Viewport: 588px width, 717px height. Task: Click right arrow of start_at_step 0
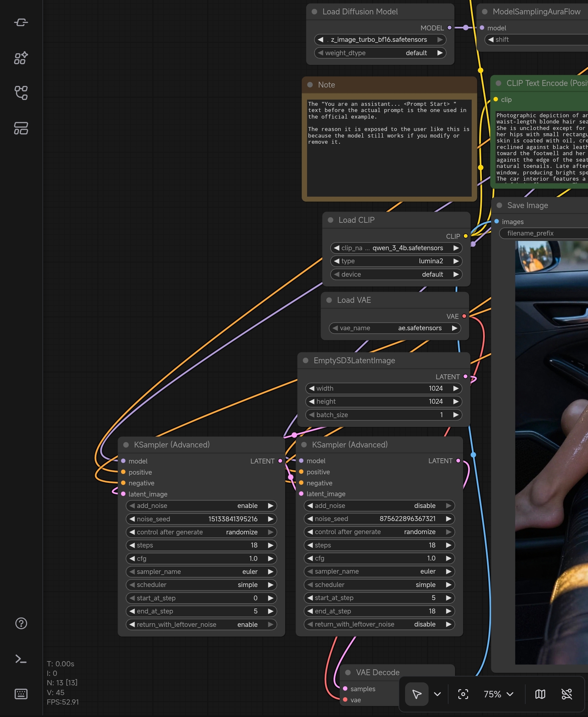270,598
